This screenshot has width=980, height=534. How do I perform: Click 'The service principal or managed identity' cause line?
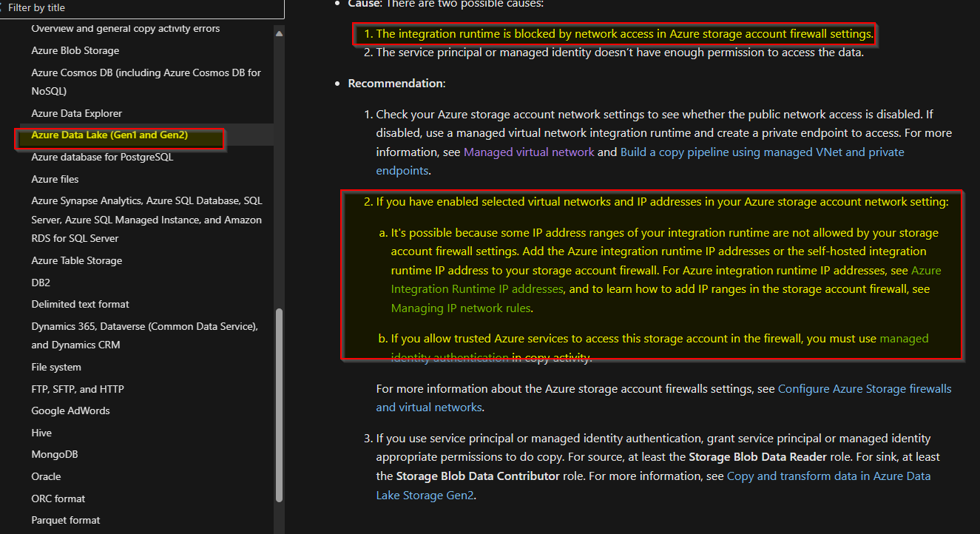click(x=620, y=53)
